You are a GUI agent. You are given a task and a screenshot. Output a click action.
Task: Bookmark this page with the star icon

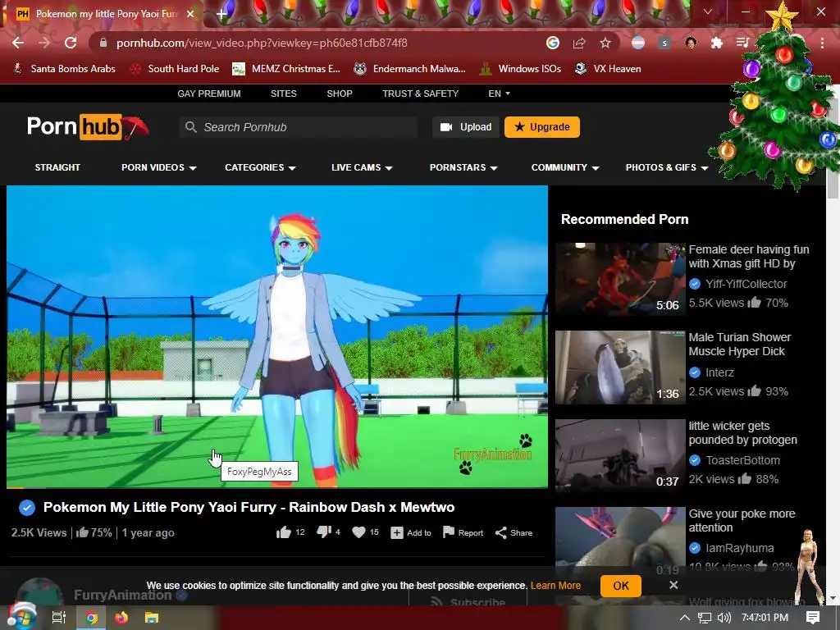pyautogui.click(x=605, y=43)
